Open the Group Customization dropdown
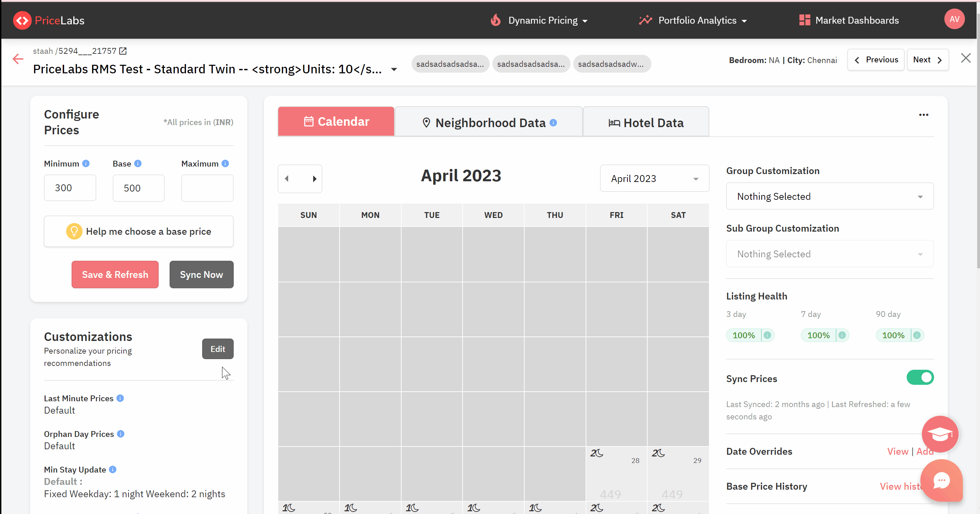Image resolution: width=980 pixels, height=514 pixels. click(830, 196)
